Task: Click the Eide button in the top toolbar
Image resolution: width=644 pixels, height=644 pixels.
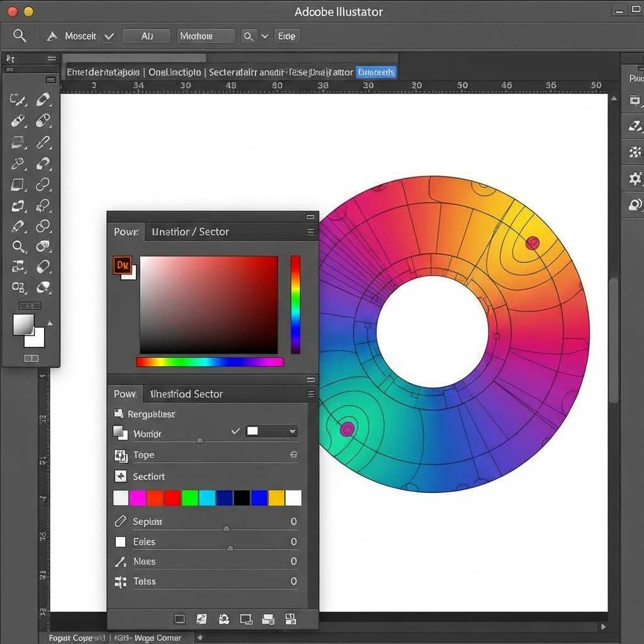Action: pos(287,36)
